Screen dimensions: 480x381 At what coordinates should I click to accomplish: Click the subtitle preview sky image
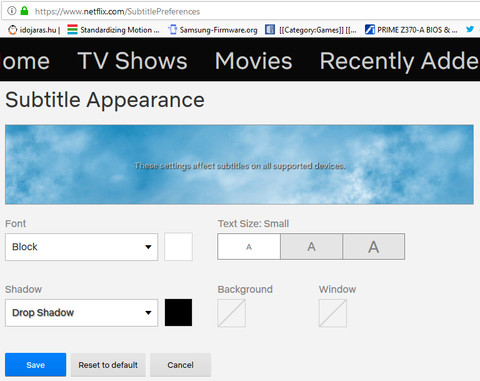click(239, 165)
